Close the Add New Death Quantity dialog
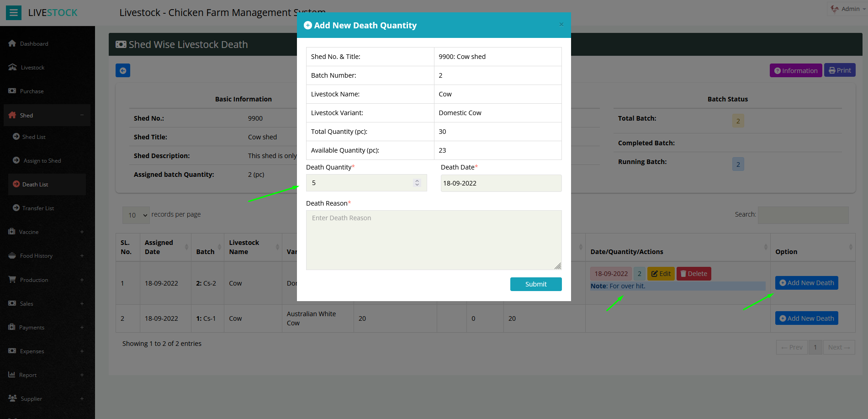 pyautogui.click(x=561, y=25)
